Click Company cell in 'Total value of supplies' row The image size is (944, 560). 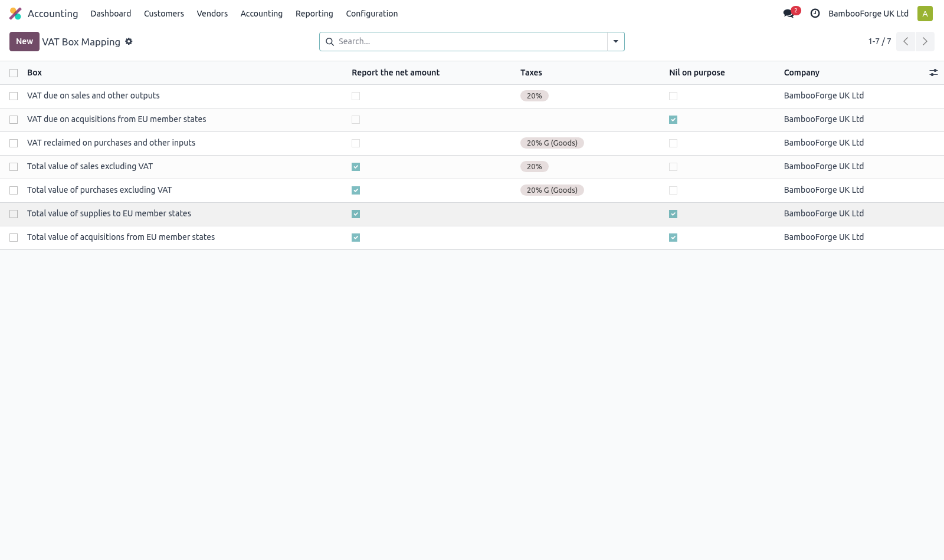[824, 213]
